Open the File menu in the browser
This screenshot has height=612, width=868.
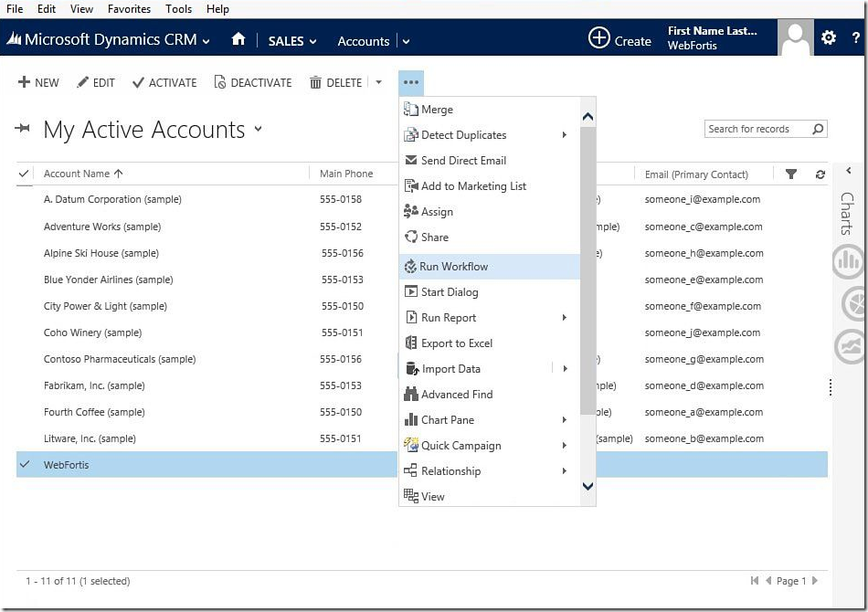[15, 9]
